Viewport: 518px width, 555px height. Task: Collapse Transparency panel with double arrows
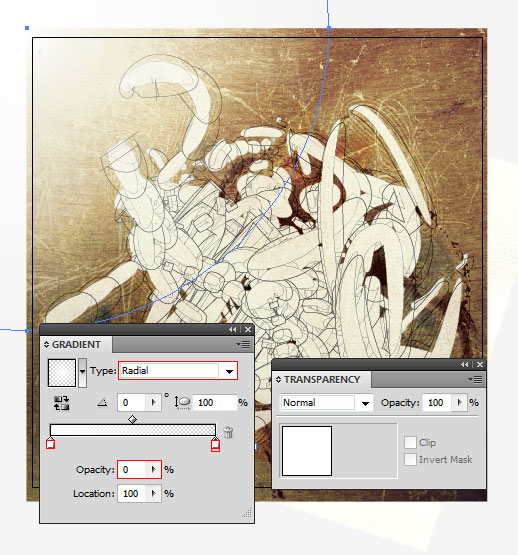pyautogui.click(x=465, y=365)
